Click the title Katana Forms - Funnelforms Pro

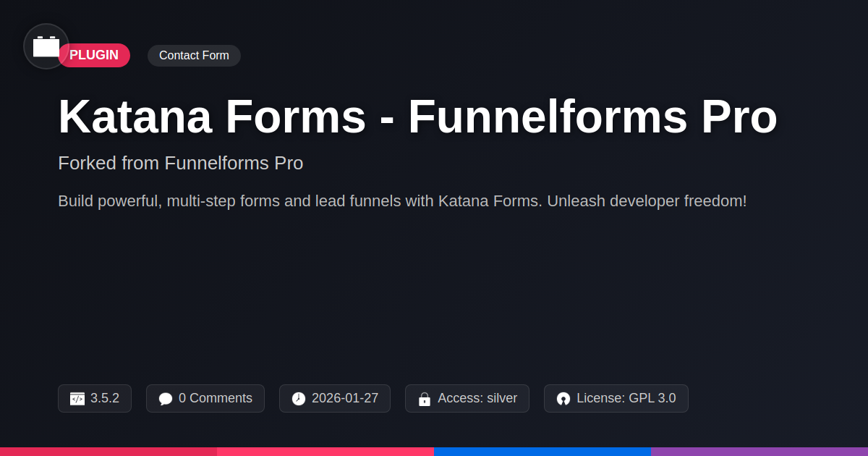coord(417,117)
